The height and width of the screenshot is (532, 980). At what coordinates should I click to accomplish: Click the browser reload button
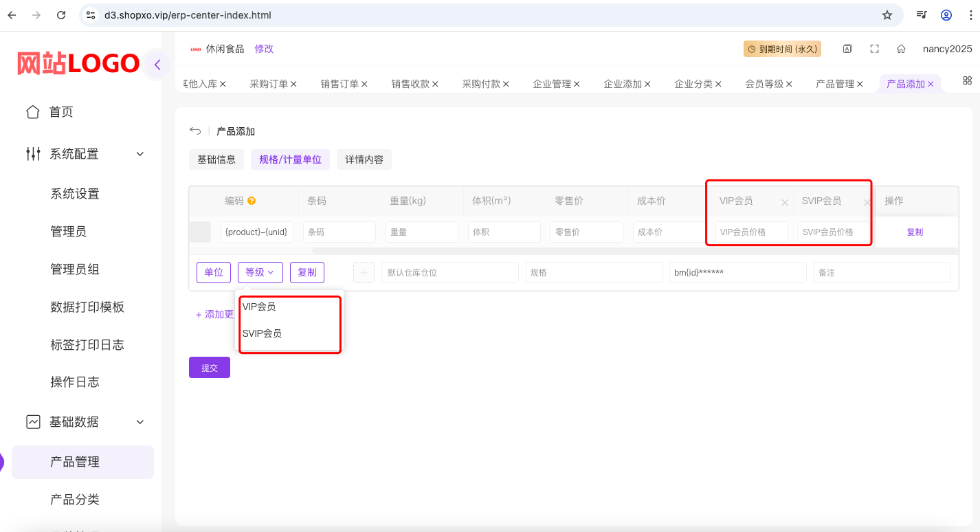pos(61,15)
